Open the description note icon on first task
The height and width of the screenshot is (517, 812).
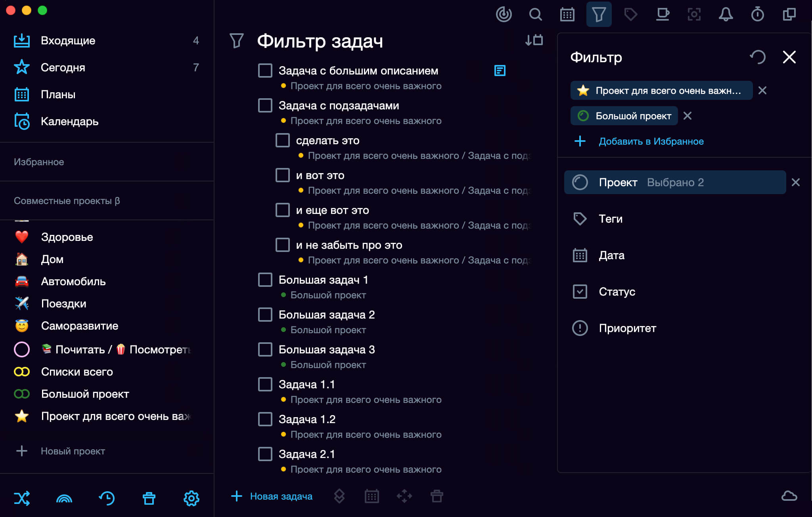coord(500,71)
